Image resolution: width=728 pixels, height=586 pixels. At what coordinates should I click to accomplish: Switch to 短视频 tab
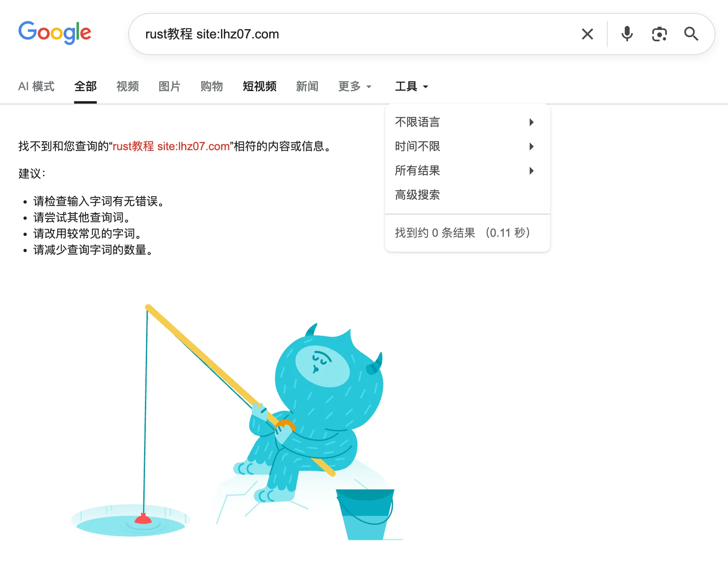(x=260, y=86)
